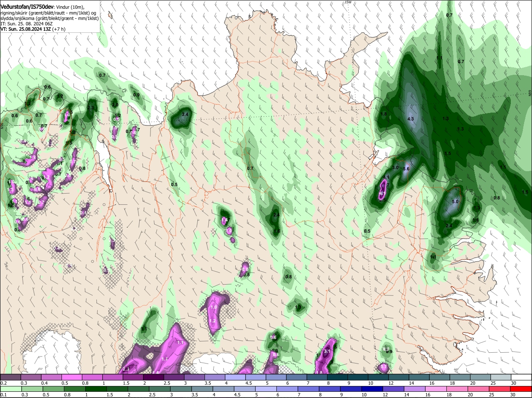Click the bright pink swatch above upper-legend 0.5
The height and width of the screenshot is (398, 532).
click(72, 377)
